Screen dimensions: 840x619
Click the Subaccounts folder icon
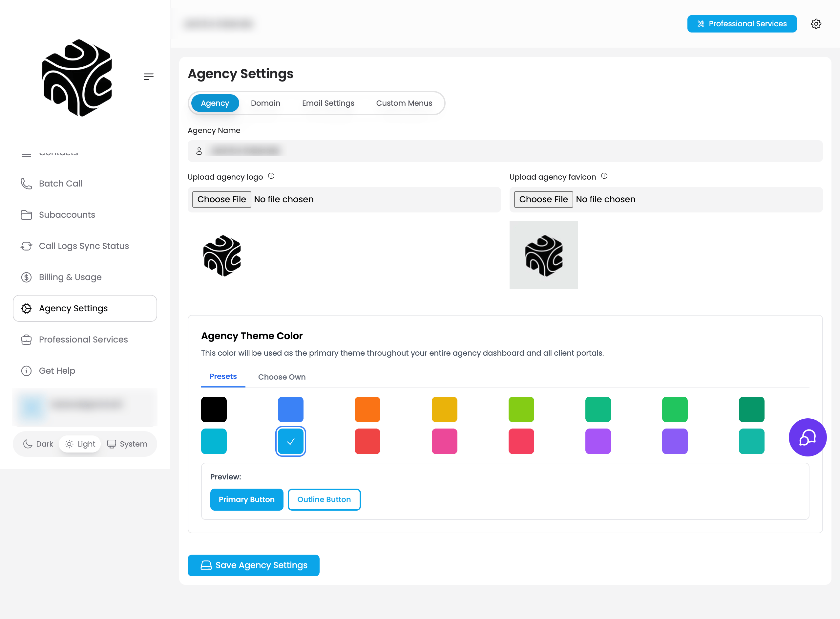click(x=26, y=215)
